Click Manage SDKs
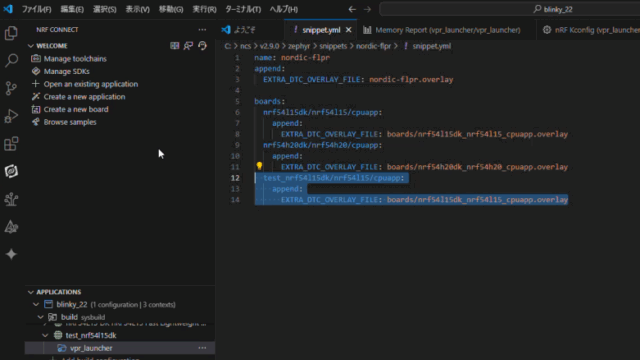The width and height of the screenshot is (640, 360). coord(67,71)
